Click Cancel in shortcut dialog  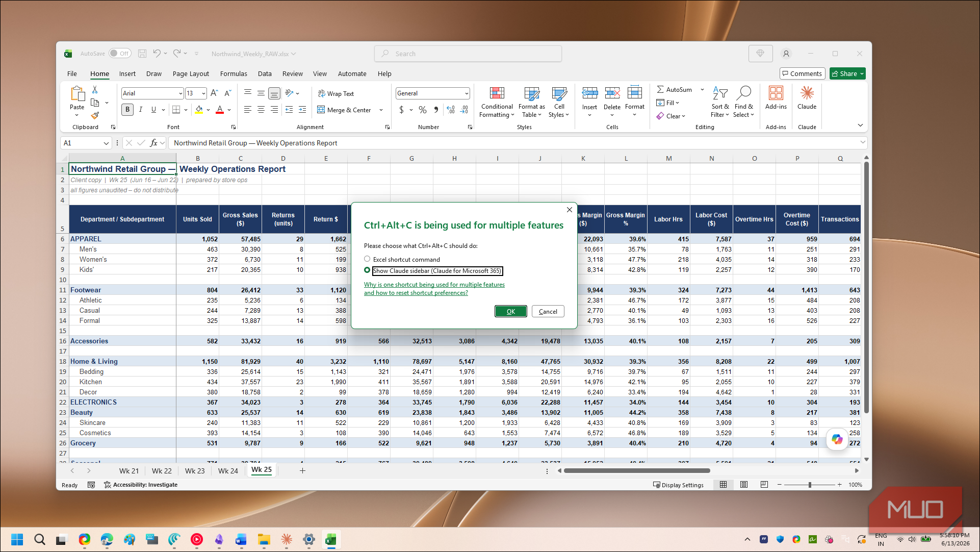point(548,311)
